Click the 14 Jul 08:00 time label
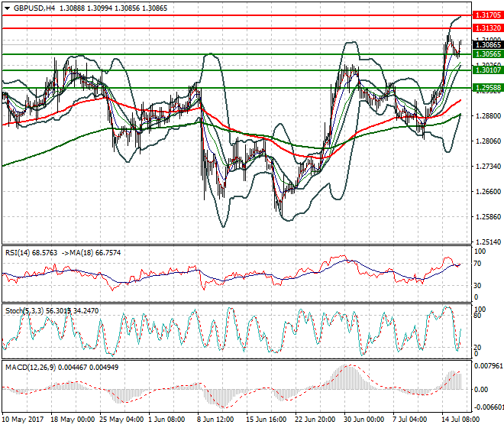The width and height of the screenshot is (504, 428). tap(461, 420)
